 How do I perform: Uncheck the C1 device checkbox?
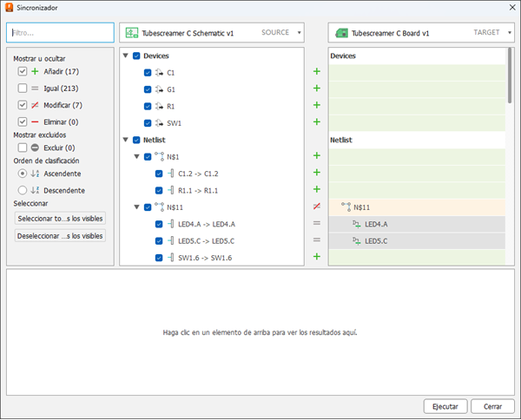[x=148, y=73]
